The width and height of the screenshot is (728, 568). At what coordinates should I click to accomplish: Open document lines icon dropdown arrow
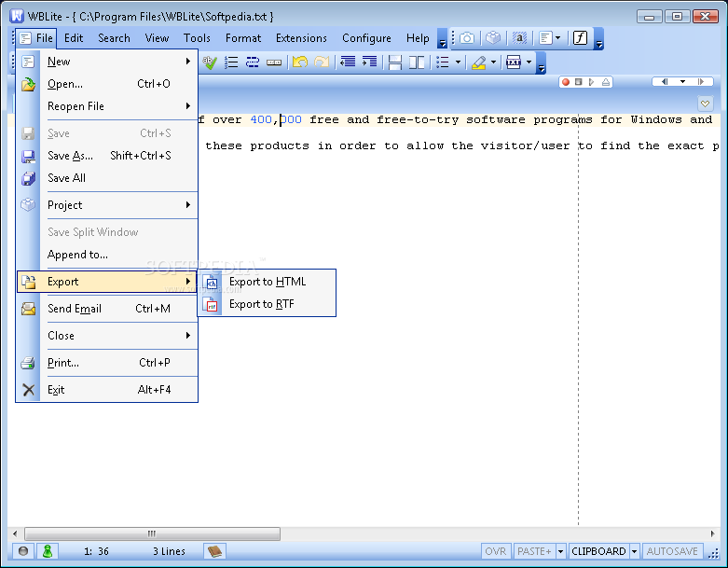click(x=558, y=38)
